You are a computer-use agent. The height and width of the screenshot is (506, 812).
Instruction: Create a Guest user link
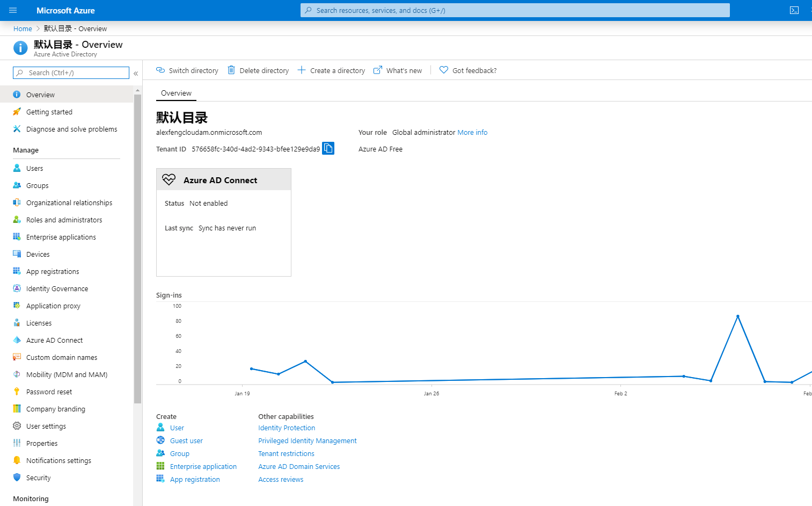click(x=186, y=440)
